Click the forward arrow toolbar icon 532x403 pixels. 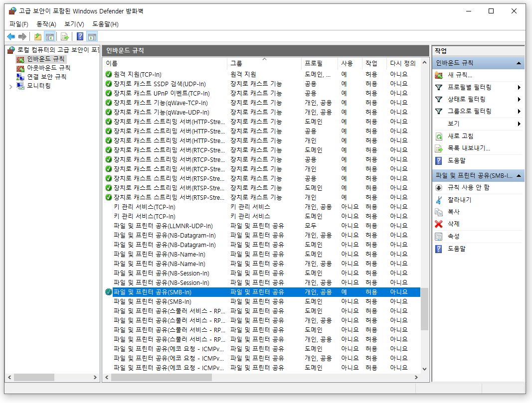[22, 36]
